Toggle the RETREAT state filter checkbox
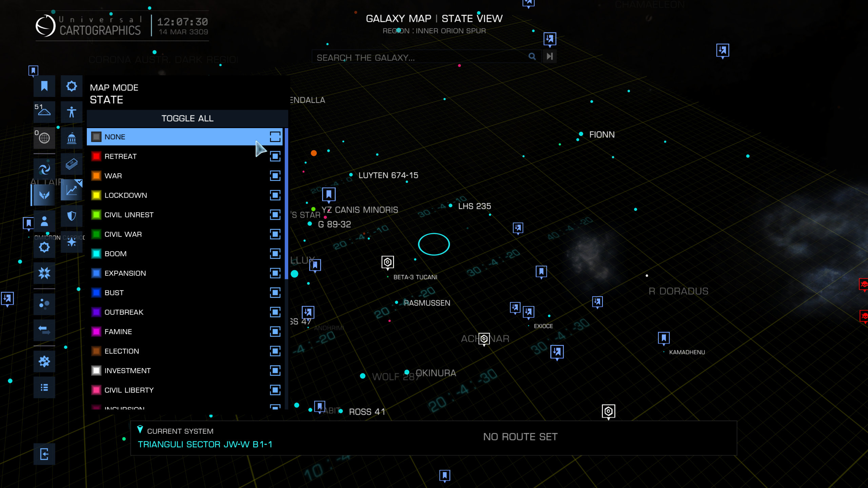868x488 pixels. 275,156
